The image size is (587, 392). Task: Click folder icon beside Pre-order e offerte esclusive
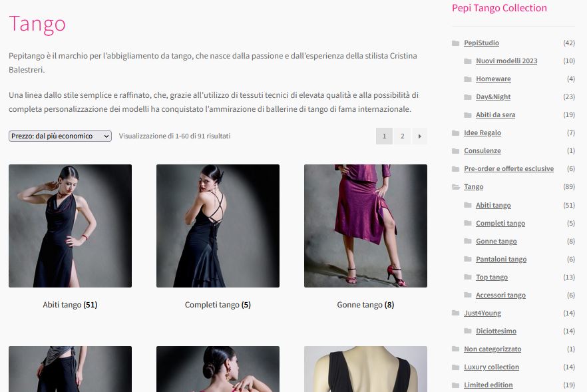point(456,169)
